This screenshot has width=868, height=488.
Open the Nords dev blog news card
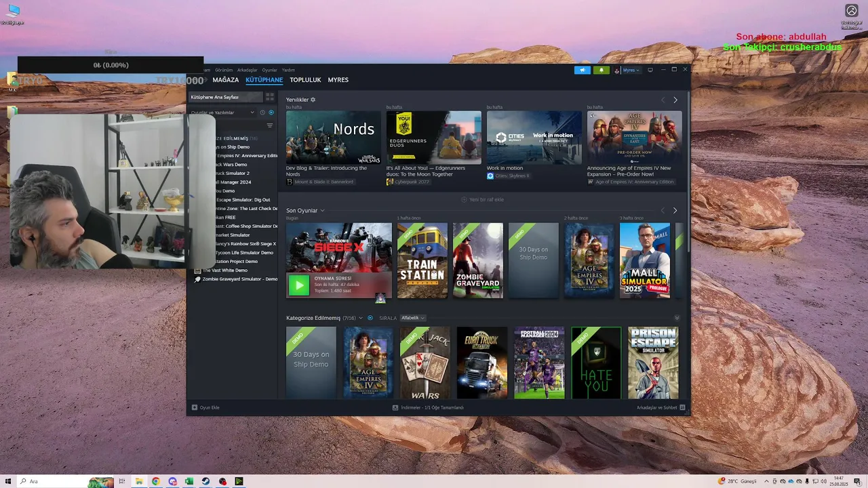(x=334, y=138)
